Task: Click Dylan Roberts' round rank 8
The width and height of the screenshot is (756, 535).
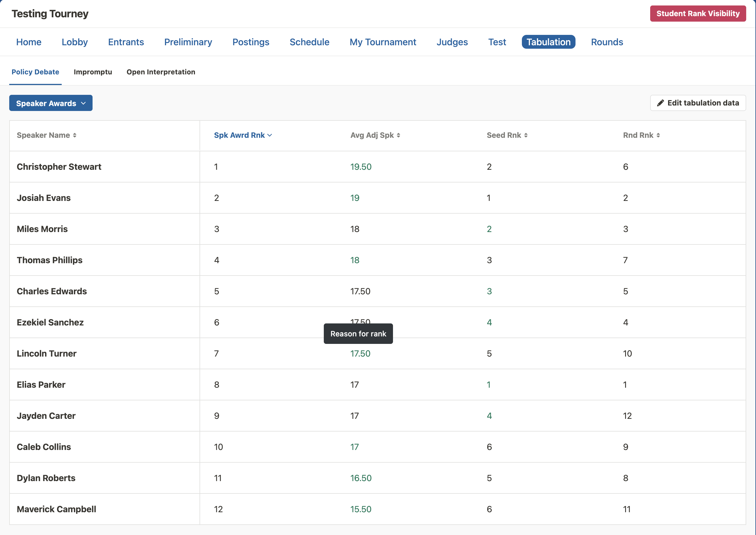Action: 625,478
